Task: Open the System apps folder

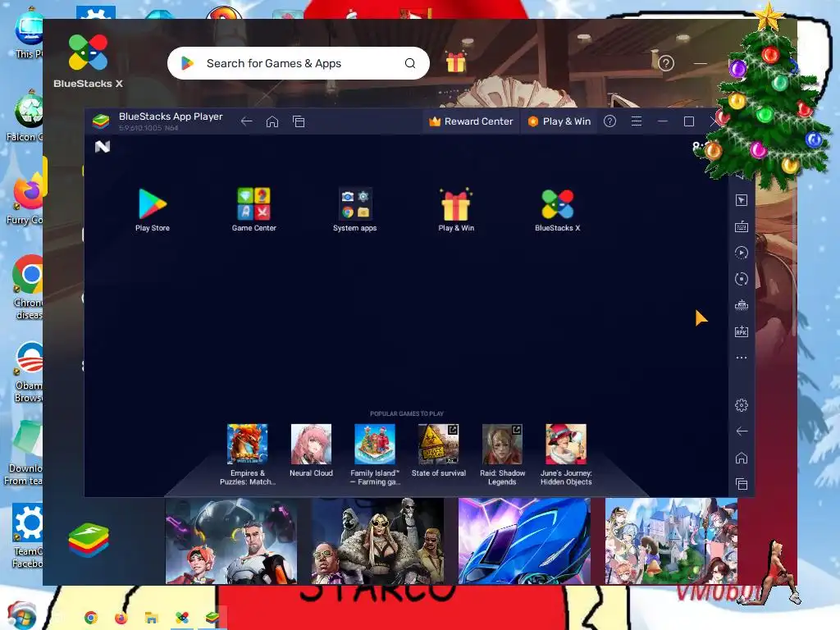Action: [x=354, y=204]
